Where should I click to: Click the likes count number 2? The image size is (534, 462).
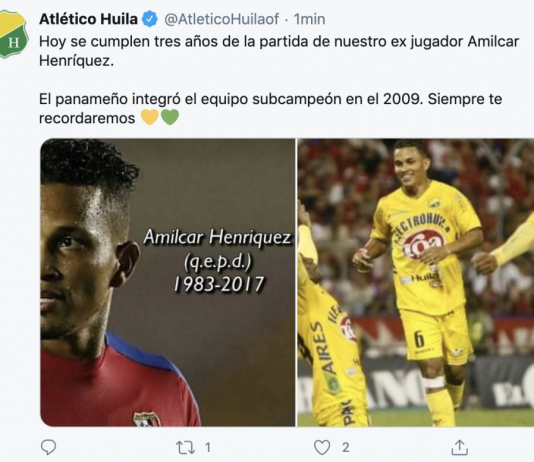click(345, 447)
